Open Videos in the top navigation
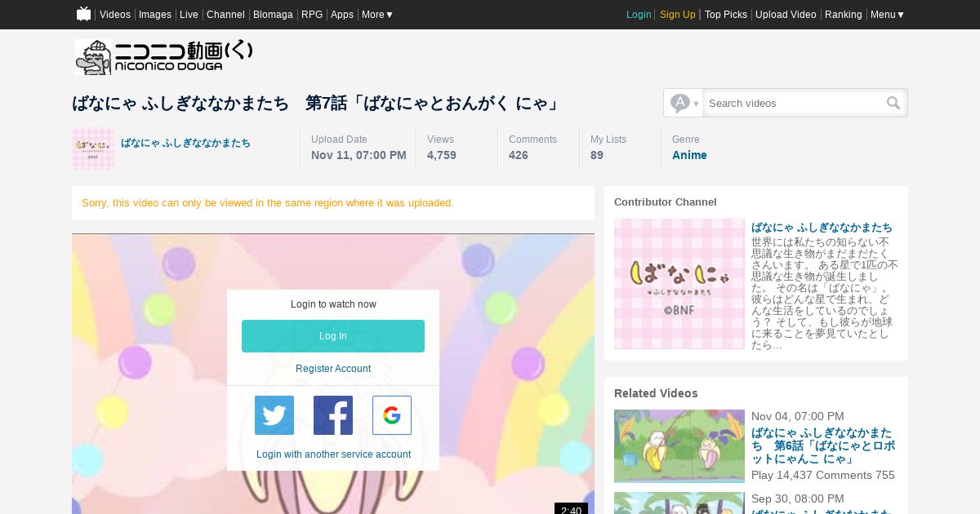Screen dimensions: 980x514 [115, 15]
